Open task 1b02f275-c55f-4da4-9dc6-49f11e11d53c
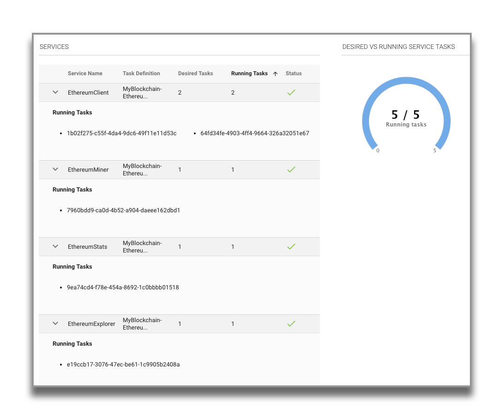 pos(121,133)
